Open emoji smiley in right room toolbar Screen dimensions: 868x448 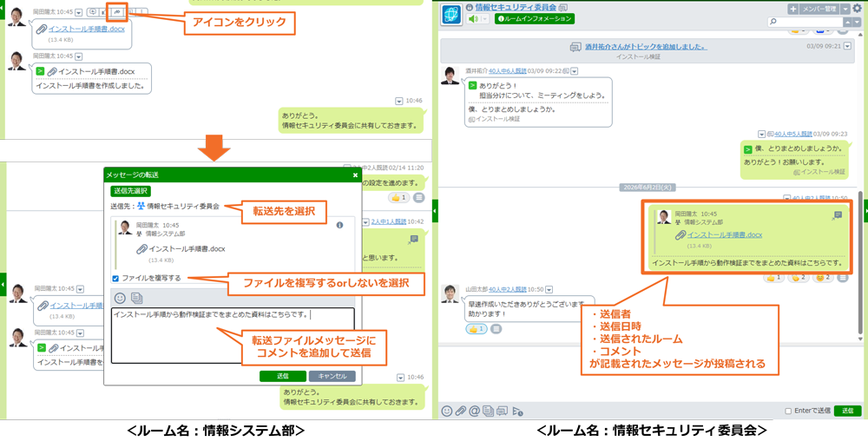tap(447, 411)
